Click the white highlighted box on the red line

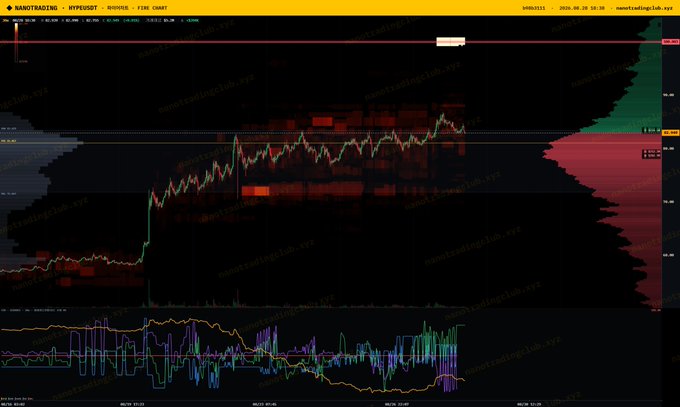click(x=451, y=42)
